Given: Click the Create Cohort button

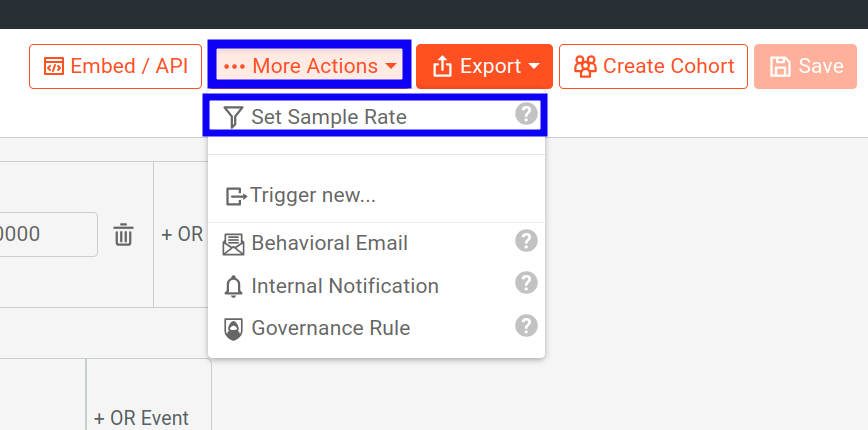Looking at the screenshot, I should coord(653,67).
